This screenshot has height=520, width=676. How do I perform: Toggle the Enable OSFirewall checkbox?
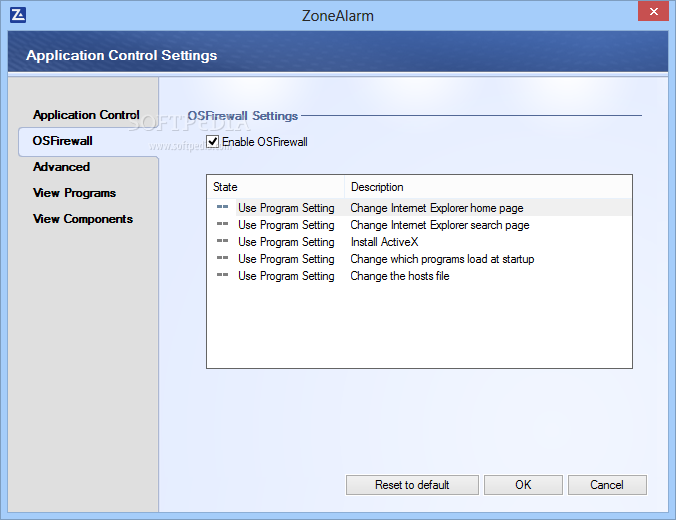[x=213, y=141]
